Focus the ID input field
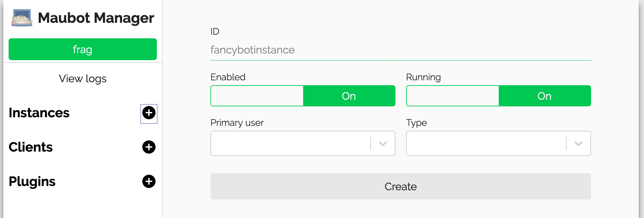This screenshot has width=644, height=218. click(401, 50)
